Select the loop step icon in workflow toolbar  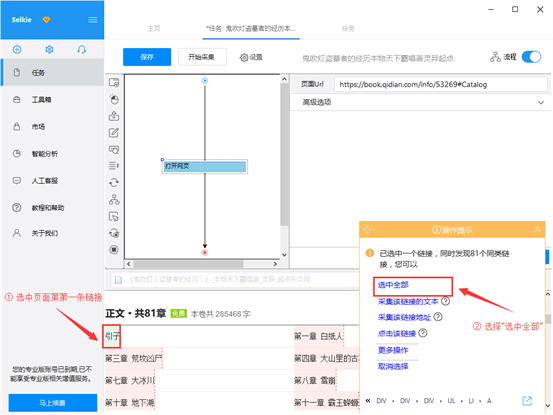[114, 183]
